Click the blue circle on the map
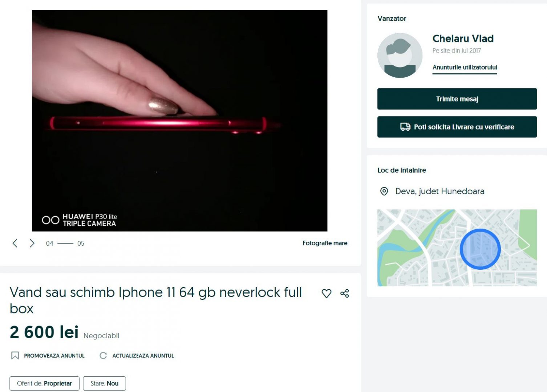Image resolution: width=547 pixels, height=392 pixels. click(480, 249)
